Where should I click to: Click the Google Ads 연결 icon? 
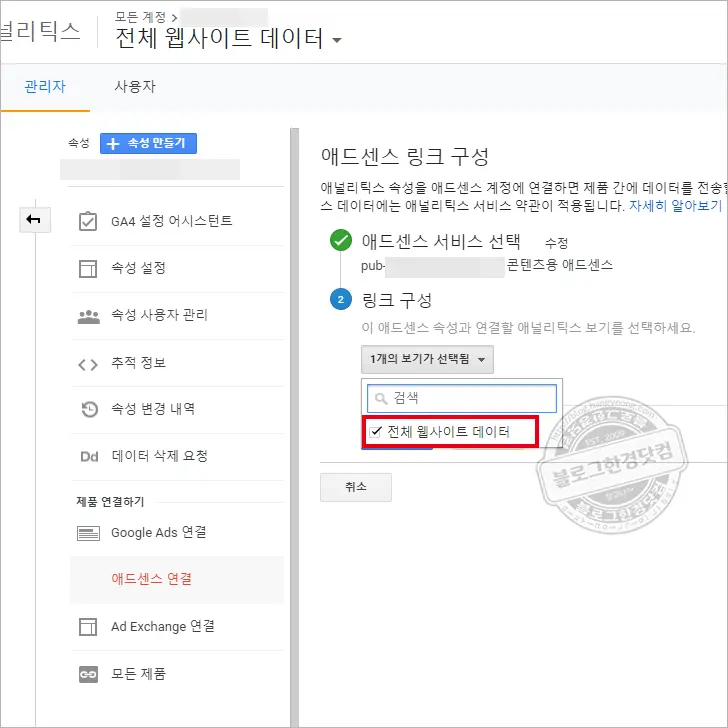(88, 533)
